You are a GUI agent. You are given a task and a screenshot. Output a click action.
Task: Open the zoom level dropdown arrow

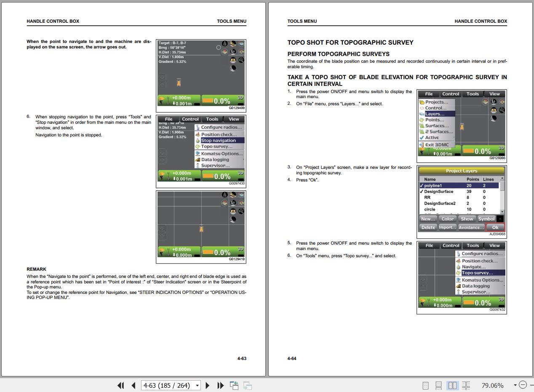(515, 385)
